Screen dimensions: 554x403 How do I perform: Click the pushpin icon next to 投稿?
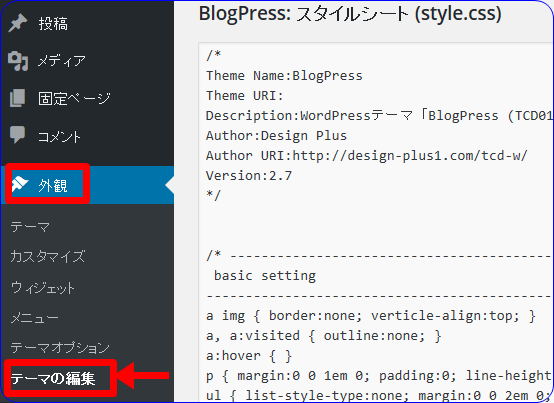pos(18,23)
